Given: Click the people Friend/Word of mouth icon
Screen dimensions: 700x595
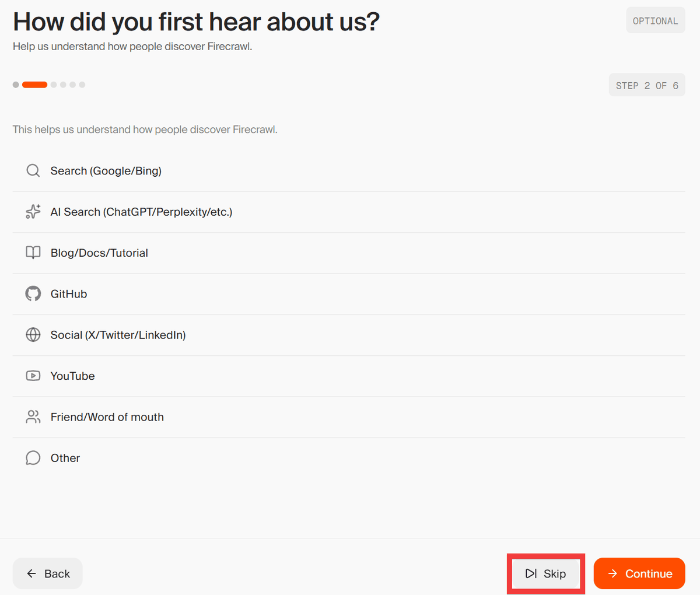Looking at the screenshot, I should point(33,417).
